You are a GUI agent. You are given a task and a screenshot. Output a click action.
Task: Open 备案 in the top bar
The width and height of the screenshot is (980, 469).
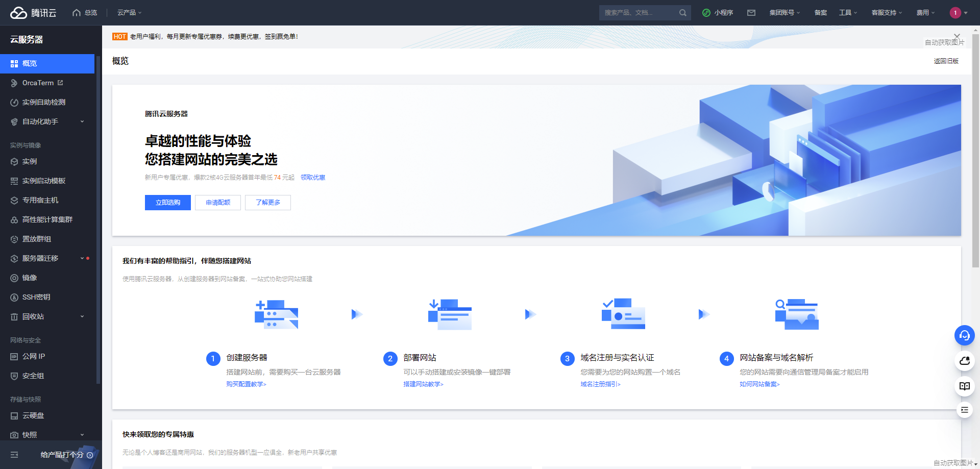(821, 13)
